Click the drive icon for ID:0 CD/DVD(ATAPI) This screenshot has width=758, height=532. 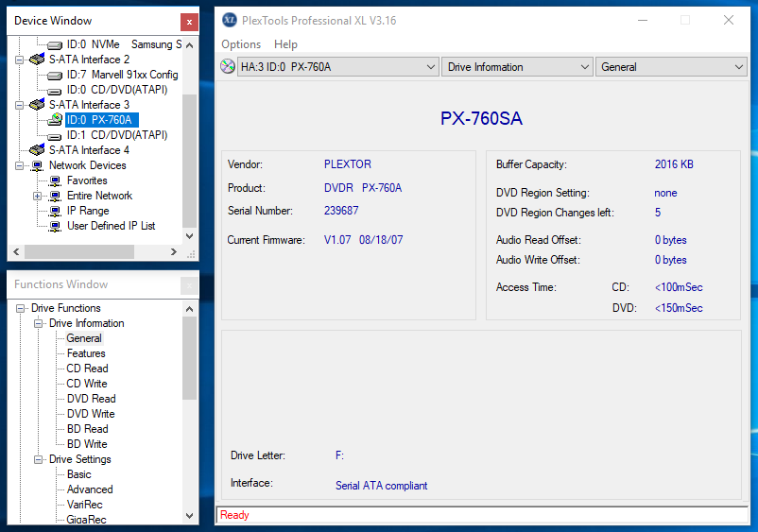click(x=55, y=91)
